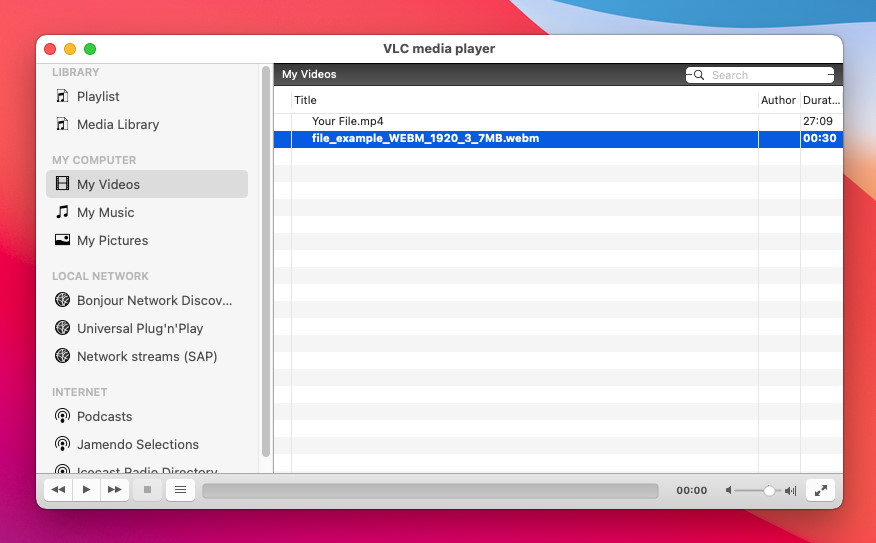Click the Network streams (SAP) globe icon
This screenshot has height=543, width=876.
62,356
